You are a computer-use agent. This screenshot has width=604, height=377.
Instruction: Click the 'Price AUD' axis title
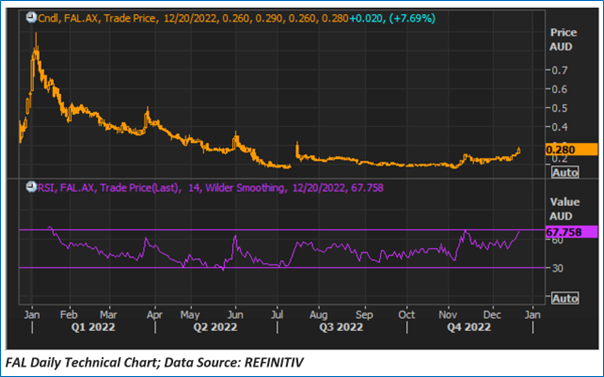click(x=563, y=40)
